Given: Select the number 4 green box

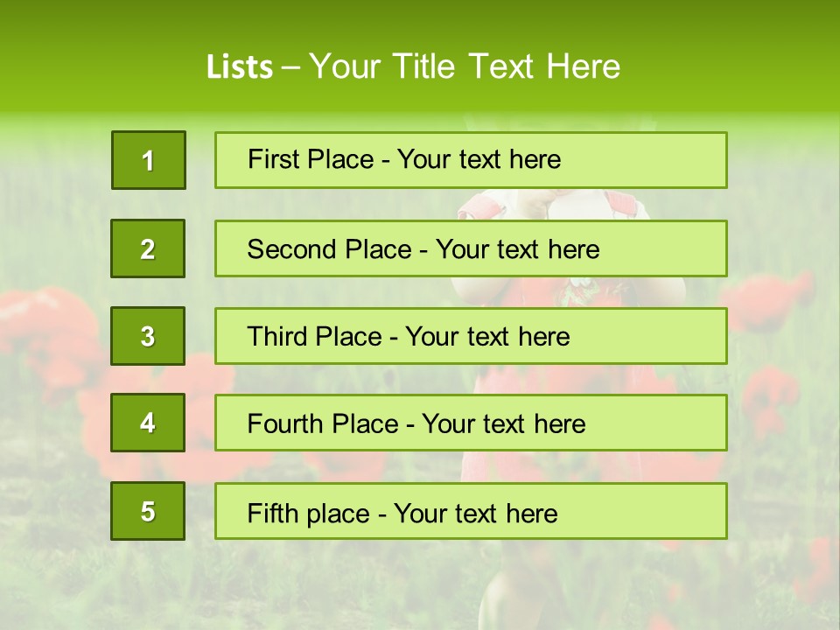Looking at the screenshot, I should tap(148, 423).
